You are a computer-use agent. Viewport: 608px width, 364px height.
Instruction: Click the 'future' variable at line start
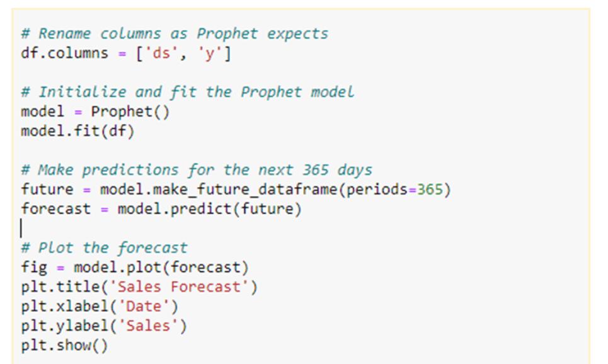pos(47,190)
